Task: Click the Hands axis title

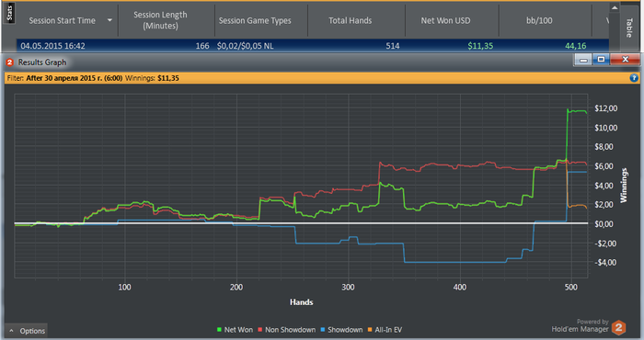Action: pyautogui.click(x=302, y=302)
